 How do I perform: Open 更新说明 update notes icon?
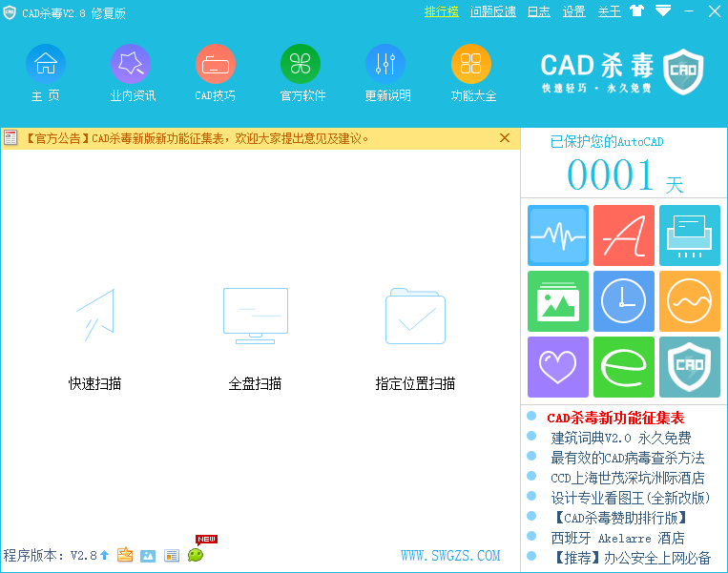(385, 64)
